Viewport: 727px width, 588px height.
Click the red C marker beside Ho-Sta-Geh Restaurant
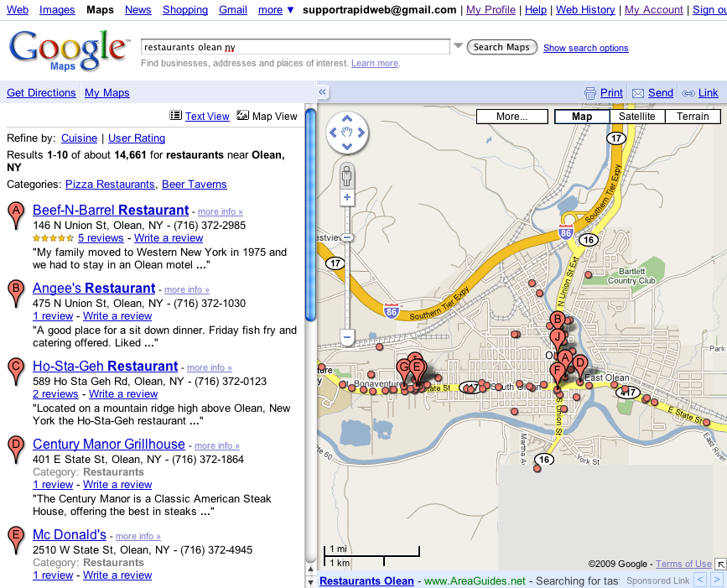point(16,371)
